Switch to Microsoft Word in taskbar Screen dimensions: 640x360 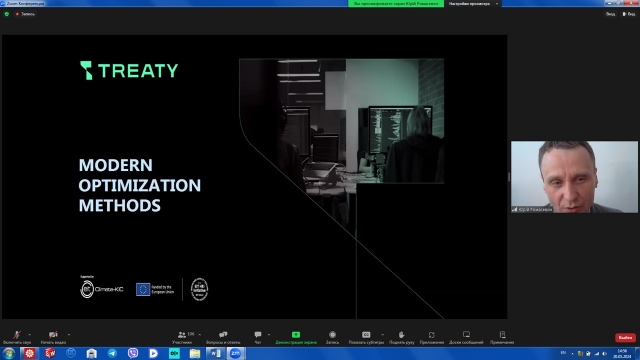tap(216, 353)
